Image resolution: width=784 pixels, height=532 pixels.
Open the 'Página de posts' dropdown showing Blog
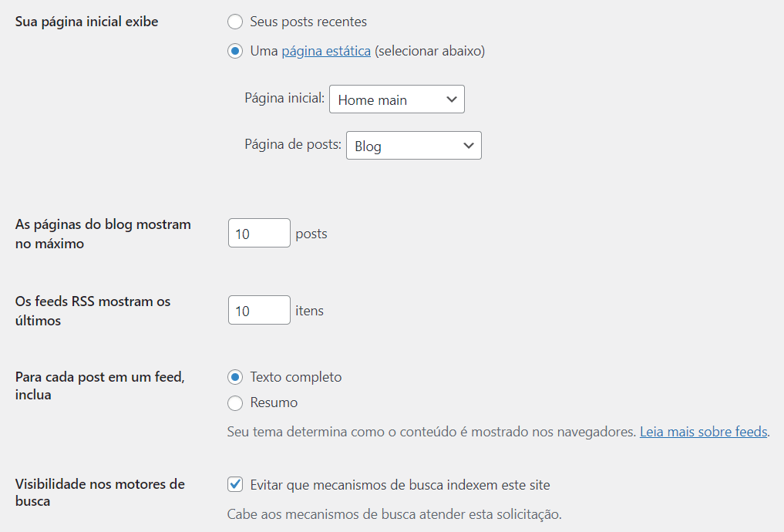413,146
